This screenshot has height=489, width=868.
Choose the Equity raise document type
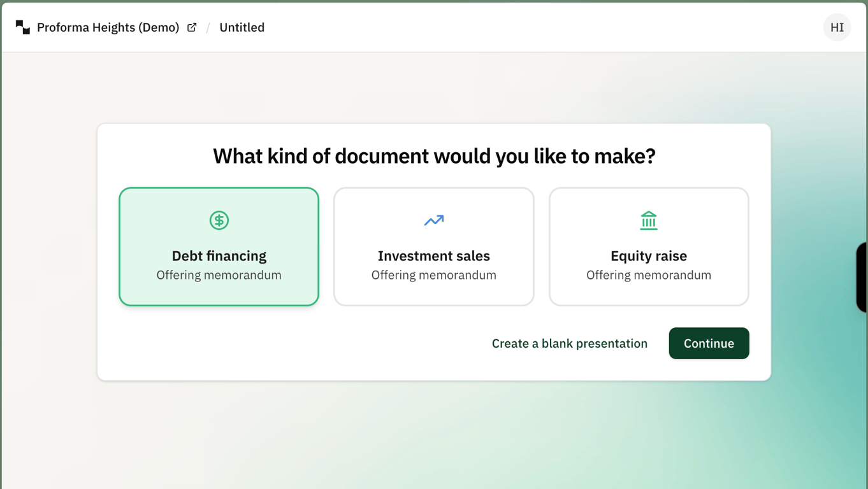[648, 246]
